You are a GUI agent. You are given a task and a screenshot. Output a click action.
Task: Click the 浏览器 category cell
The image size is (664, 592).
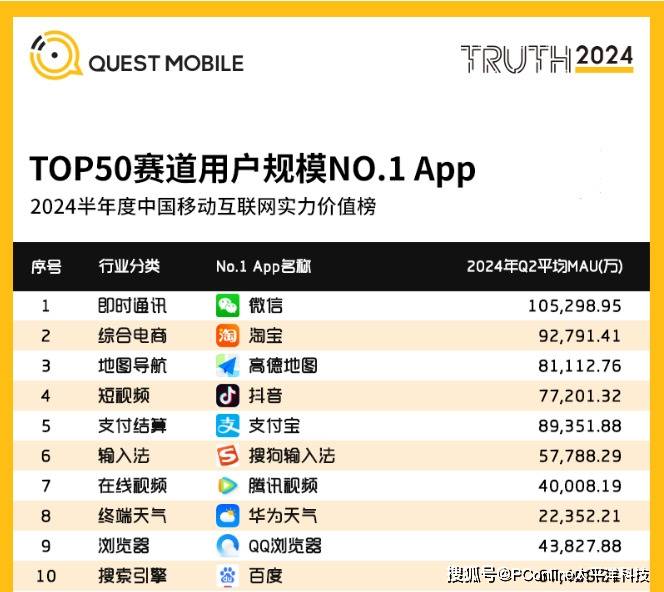coord(124,546)
